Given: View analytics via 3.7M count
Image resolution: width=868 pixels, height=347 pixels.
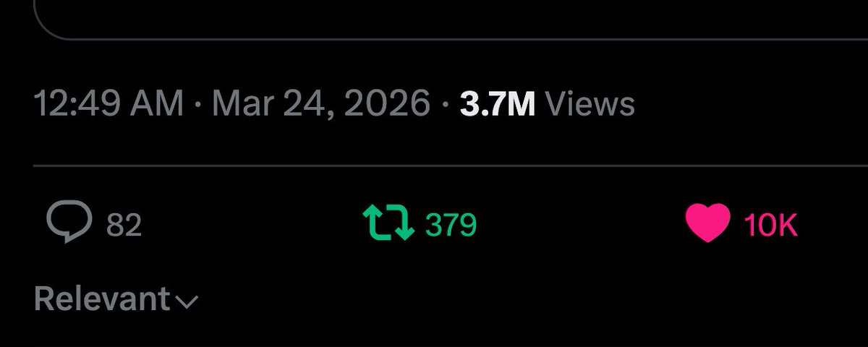Looking at the screenshot, I should (497, 104).
